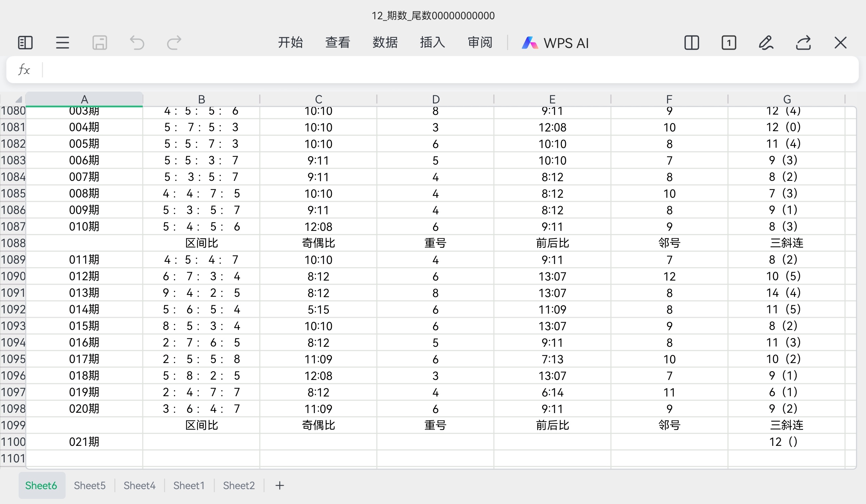Open the sidebar panel icon

pyautogui.click(x=25, y=43)
